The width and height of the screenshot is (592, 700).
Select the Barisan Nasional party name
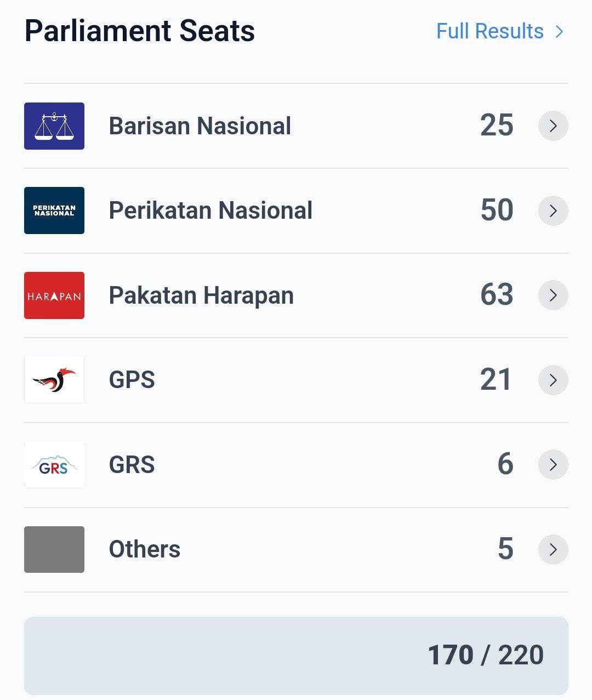200,126
